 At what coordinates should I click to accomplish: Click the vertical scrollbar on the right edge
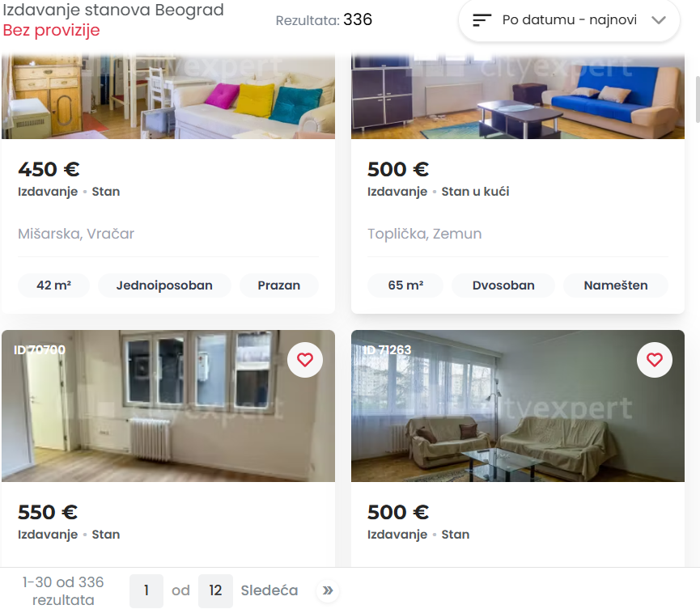tap(698, 99)
